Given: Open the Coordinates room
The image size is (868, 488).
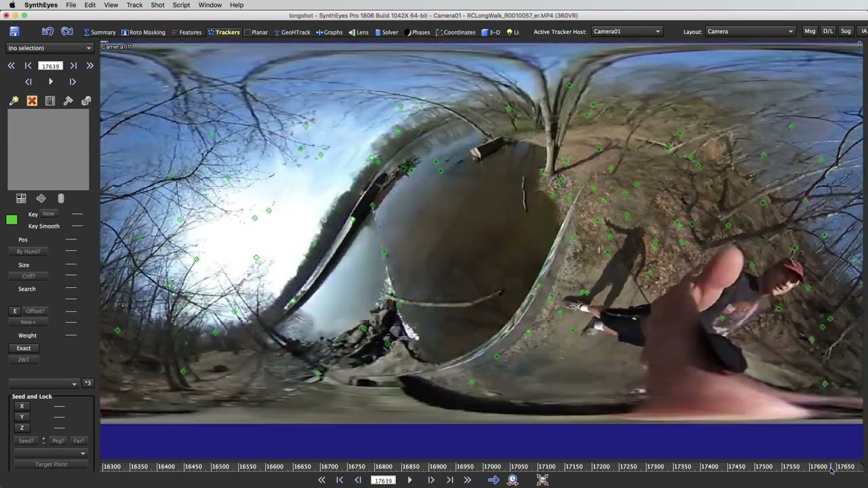Looking at the screenshot, I should pyautogui.click(x=456, y=32).
